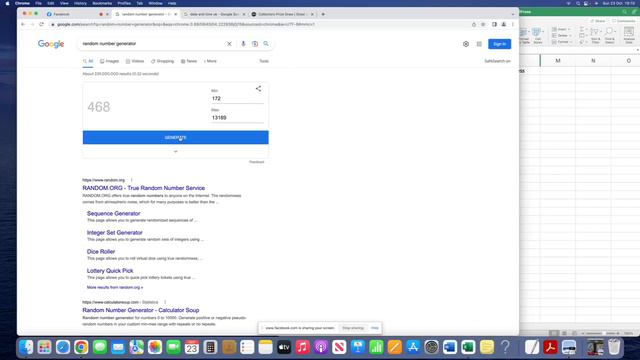The image size is (640, 360).
Task: Open the Integer Set Generator link
Action: coord(115,233)
